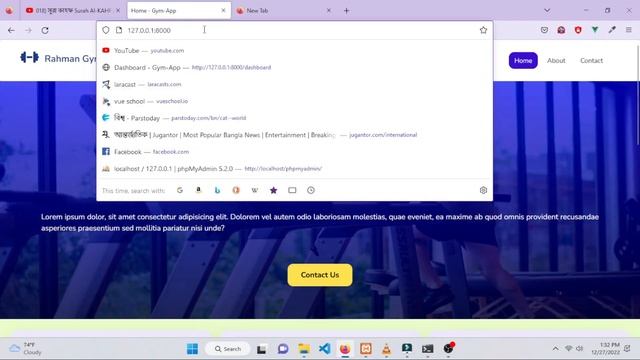640x360 pixels.
Task: Open XAMPP from taskbar
Action: (x=366, y=349)
